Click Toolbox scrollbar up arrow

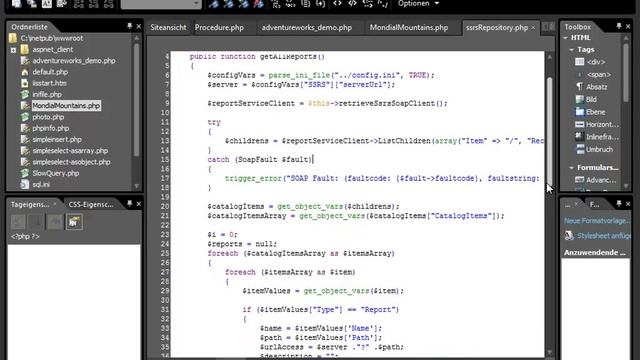click(626, 38)
